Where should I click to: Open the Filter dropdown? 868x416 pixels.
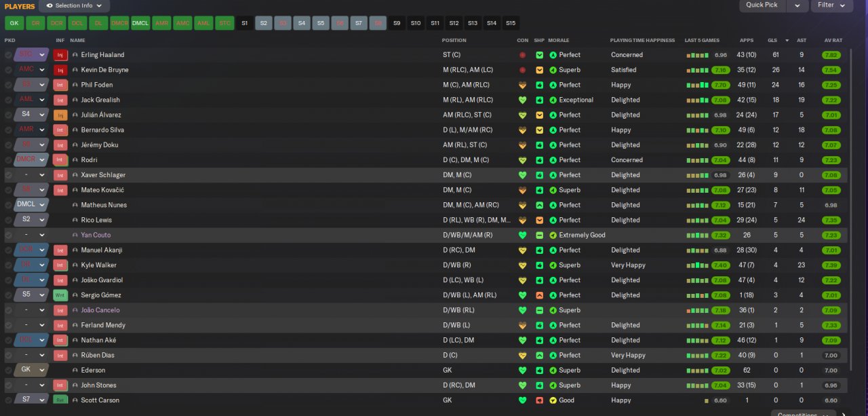(832, 5)
